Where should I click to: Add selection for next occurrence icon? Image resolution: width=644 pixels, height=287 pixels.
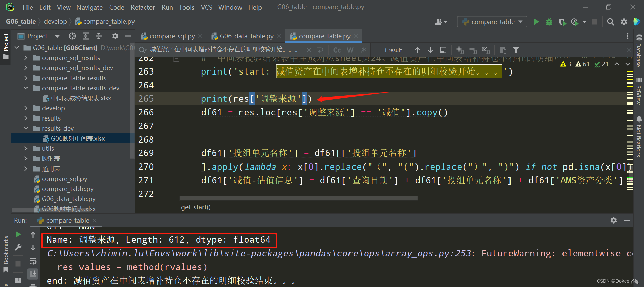point(460,50)
